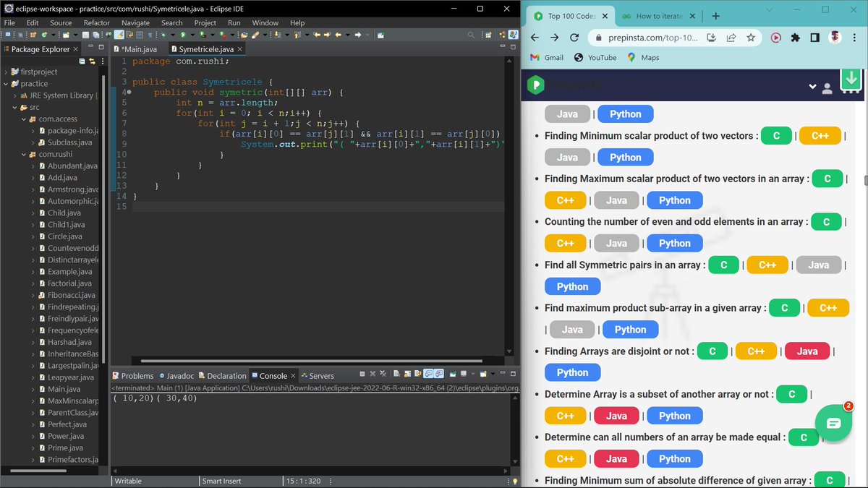The height and width of the screenshot is (488, 868).
Task: Click the red play-circle extension icon in Chrome
Action: tap(775, 38)
